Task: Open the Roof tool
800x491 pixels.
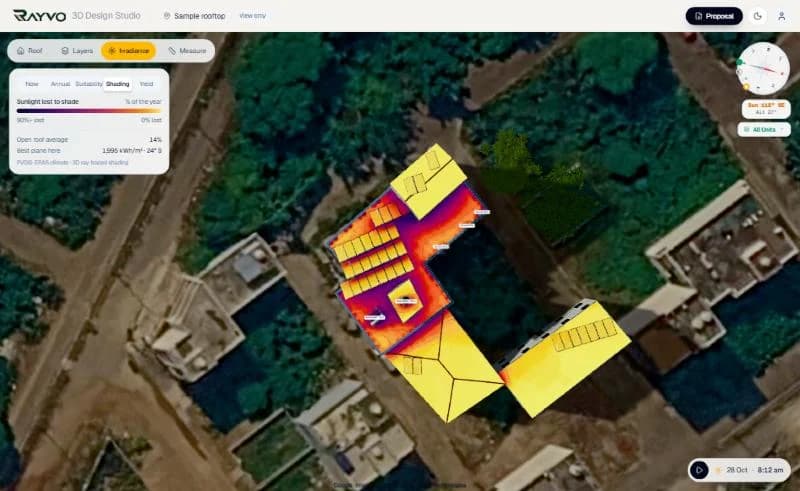Action: [30, 51]
